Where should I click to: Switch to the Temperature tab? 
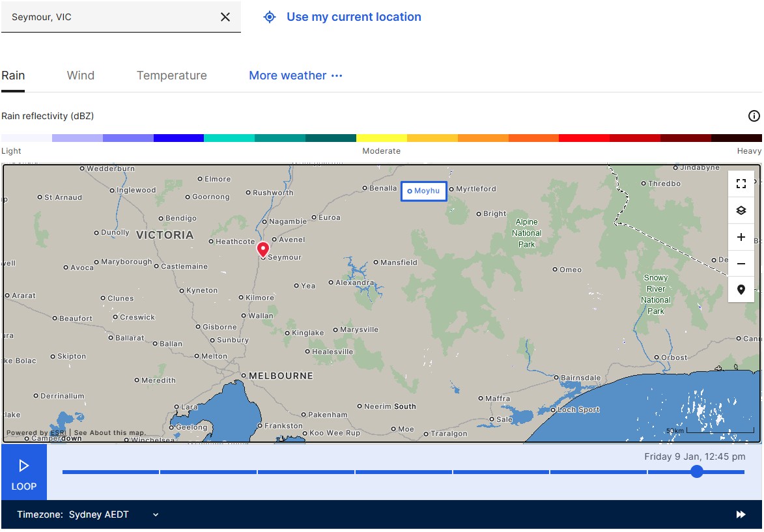click(171, 76)
